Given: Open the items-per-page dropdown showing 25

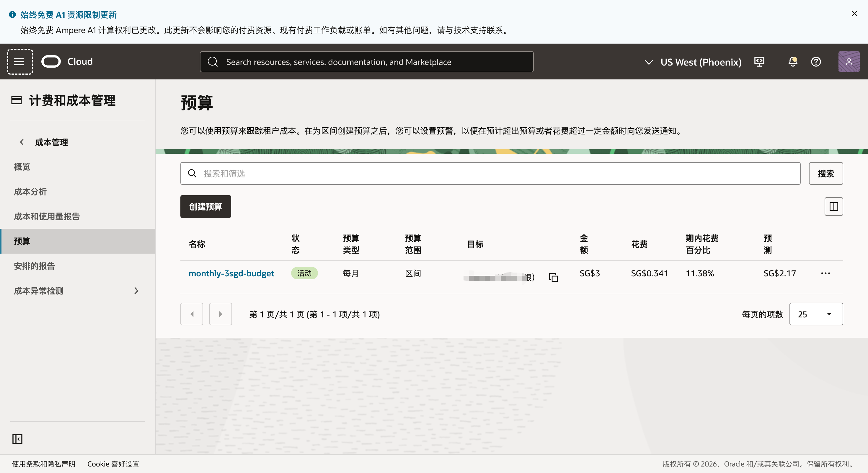Looking at the screenshot, I should [x=816, y=314].
